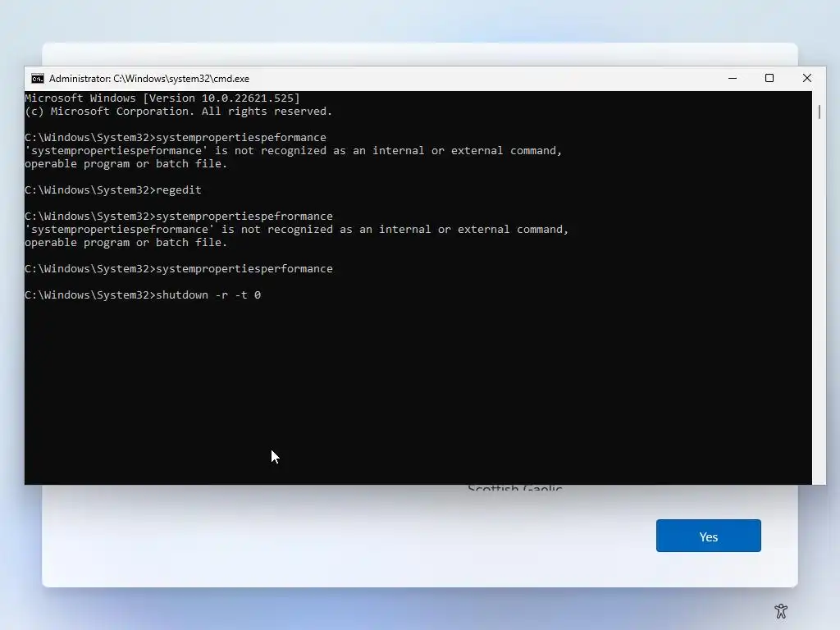
Task: Click the cmd vertical scrollbar thumb
Action: (819, 112)
